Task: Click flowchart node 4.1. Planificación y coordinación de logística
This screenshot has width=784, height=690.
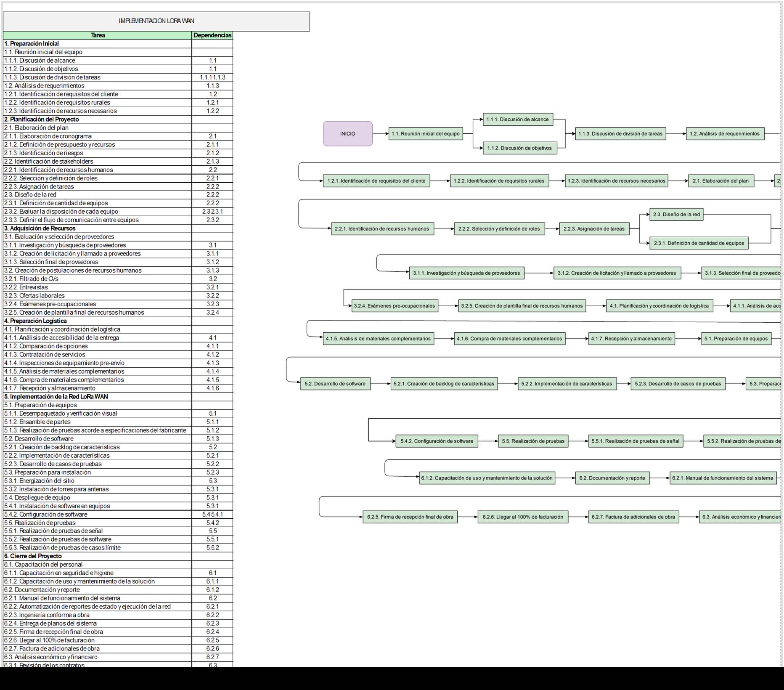Action: click(x=659, y=306)
